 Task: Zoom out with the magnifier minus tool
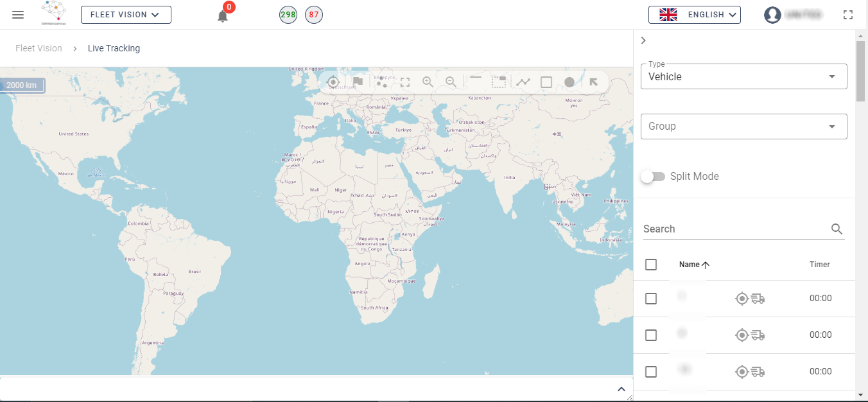click(x=451, y=82)
